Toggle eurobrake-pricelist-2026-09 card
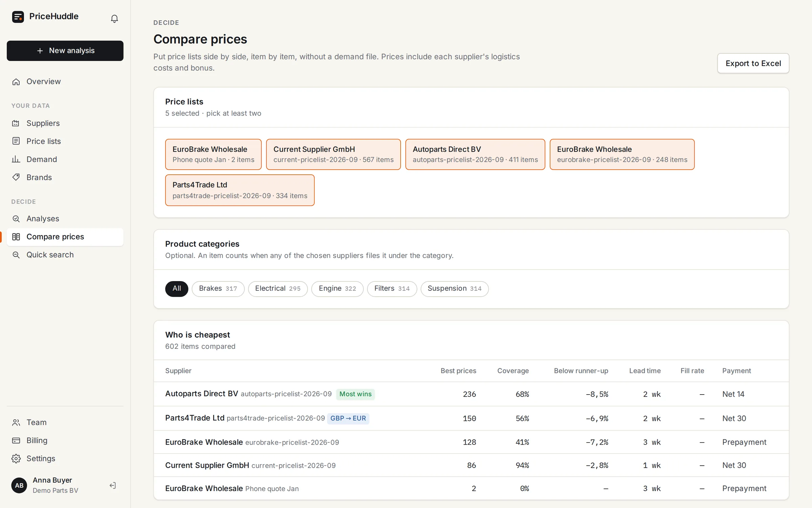 [x=622, y=154]
